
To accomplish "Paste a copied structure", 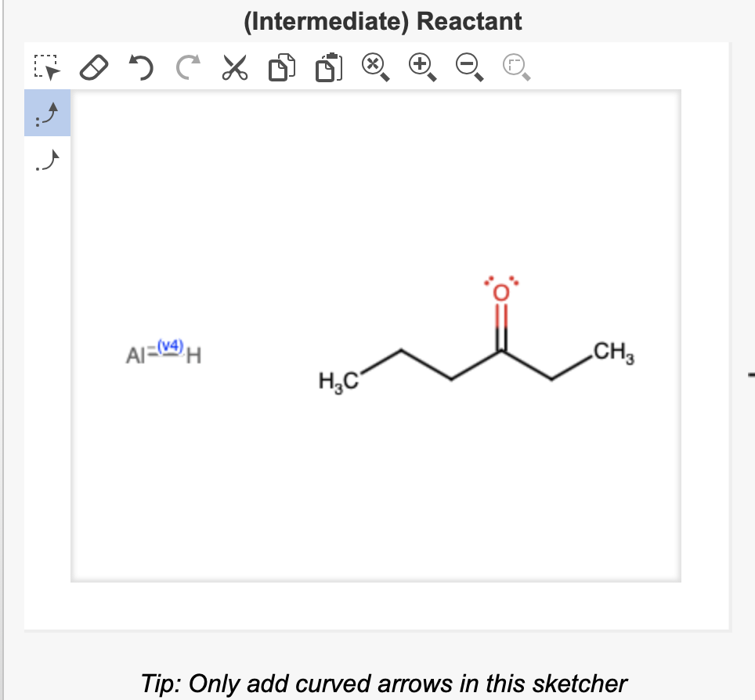I will pos(328,67).
